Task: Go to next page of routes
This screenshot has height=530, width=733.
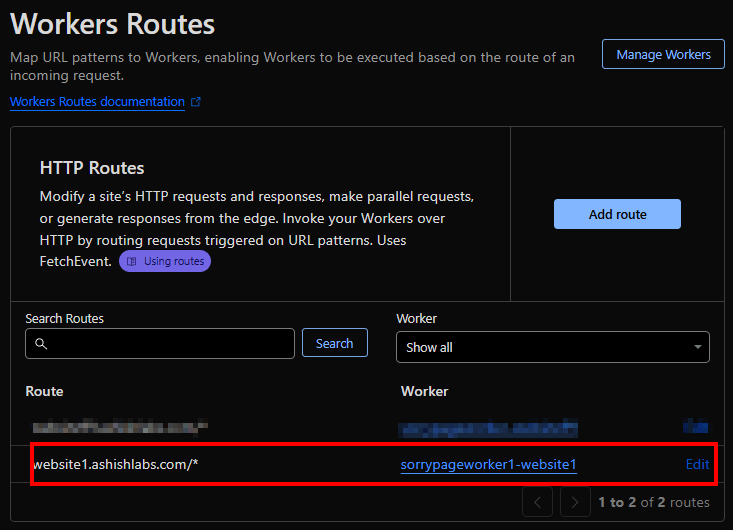Action: tap(575, 502)
